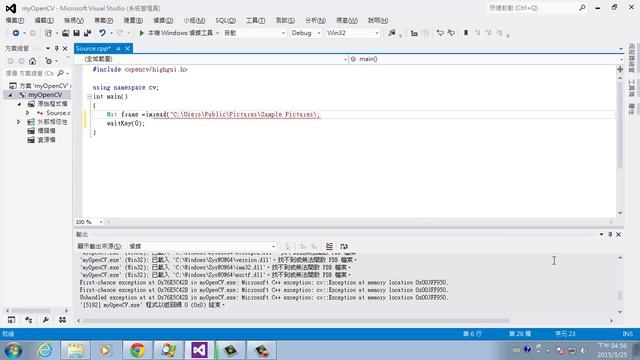640x360 pixels.
Task: Open the first menu bar item (F)
Action: coord(15,20)
